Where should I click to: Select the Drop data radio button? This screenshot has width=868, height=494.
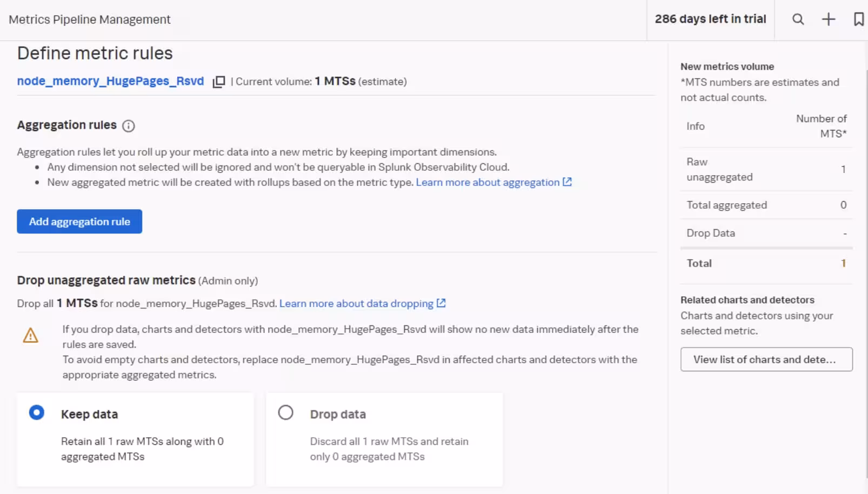click(x=285, y=413)
